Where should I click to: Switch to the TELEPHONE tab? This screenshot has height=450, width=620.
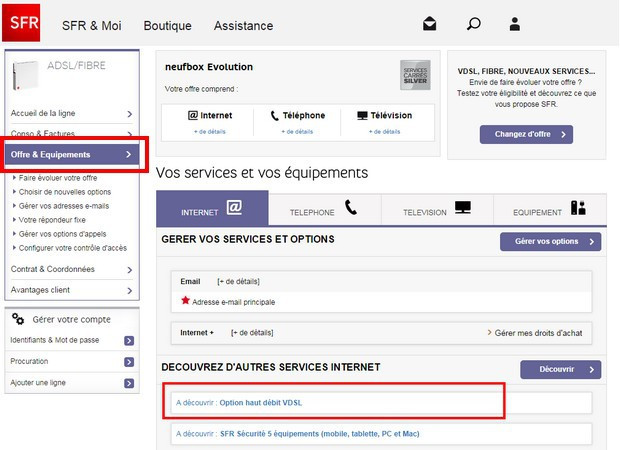(x=325, y=209)
